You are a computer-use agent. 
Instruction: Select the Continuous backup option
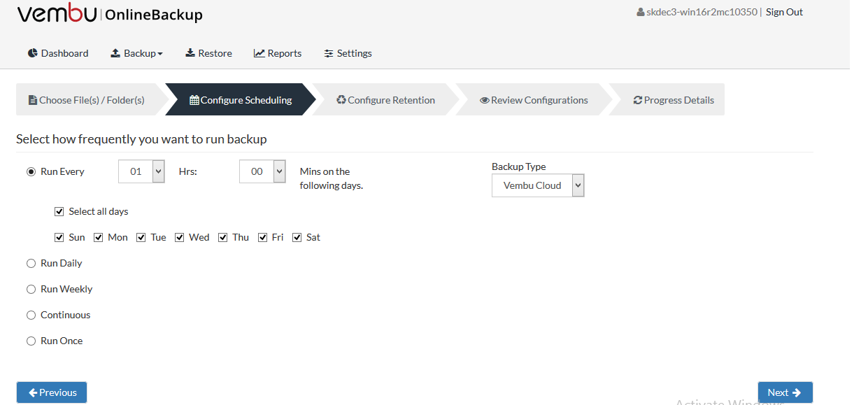31,315
